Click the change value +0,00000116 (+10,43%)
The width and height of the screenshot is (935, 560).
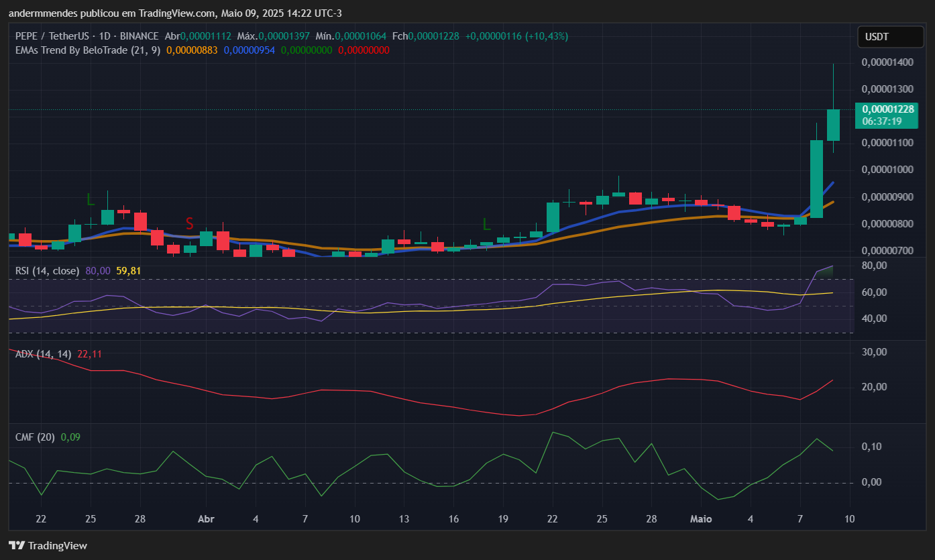tap(516, 36)
